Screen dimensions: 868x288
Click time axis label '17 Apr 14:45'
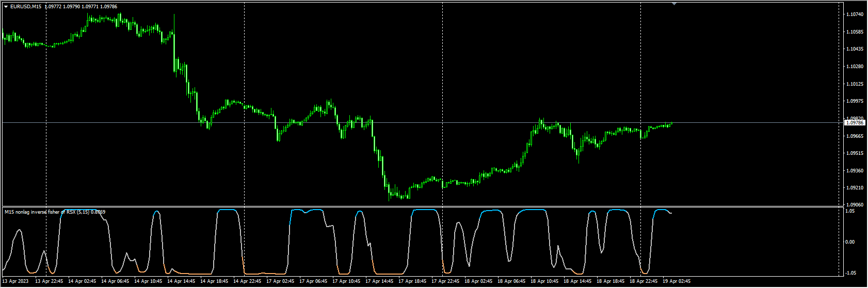pyautogui.click(x=379, y=281)
